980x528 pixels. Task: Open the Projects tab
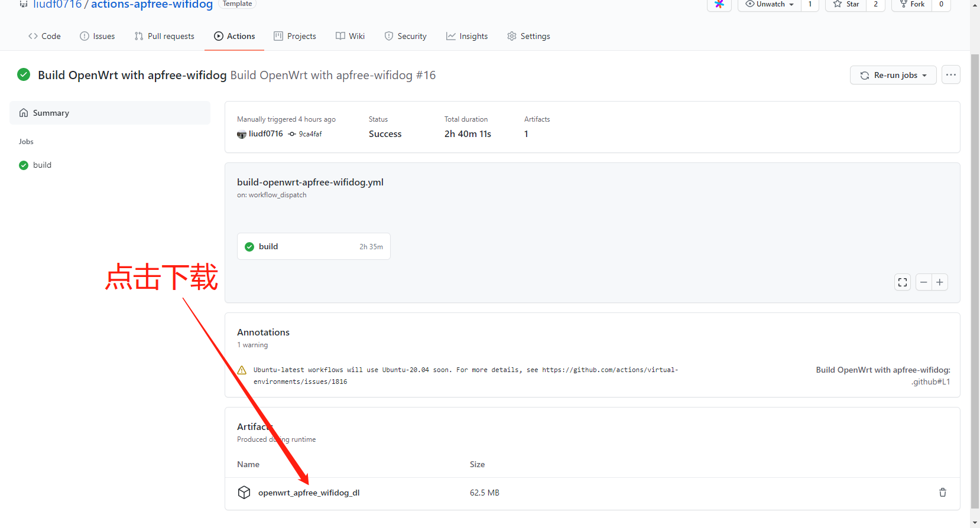[295, 36]
